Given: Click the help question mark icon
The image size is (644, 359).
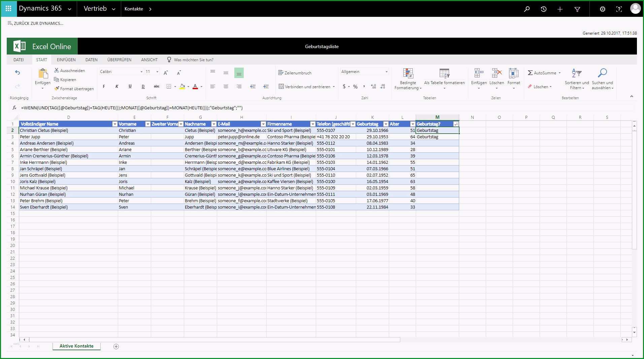Looking at the screenshot, I should click(619, 9).
